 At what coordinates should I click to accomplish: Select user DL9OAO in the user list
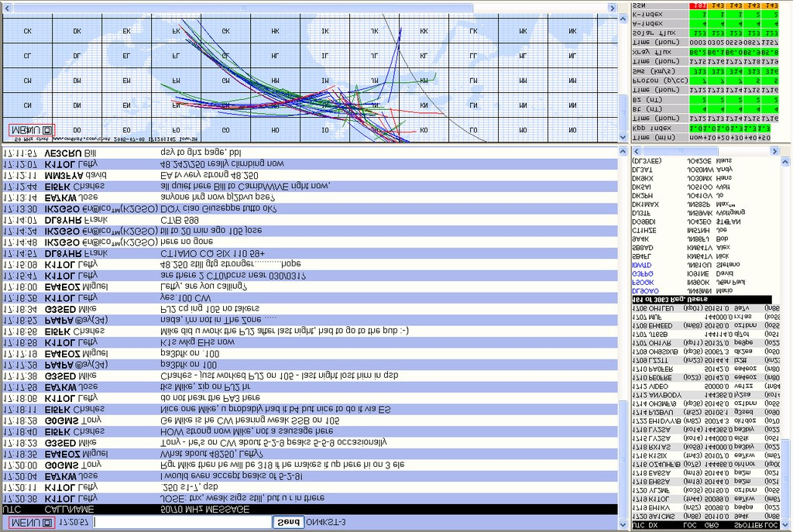tap(645, 290)
